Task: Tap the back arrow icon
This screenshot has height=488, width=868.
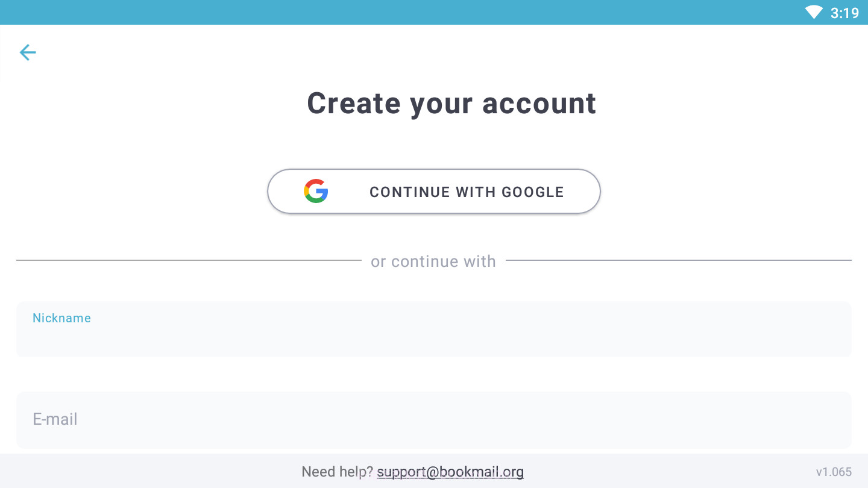Action: (28, 52)
